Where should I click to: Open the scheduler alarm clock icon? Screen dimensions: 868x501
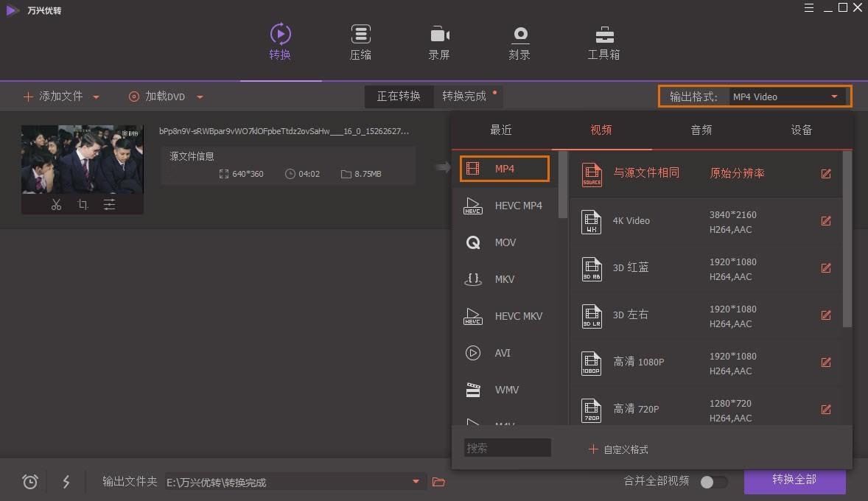pyautogui.click(x=30, y=482)
